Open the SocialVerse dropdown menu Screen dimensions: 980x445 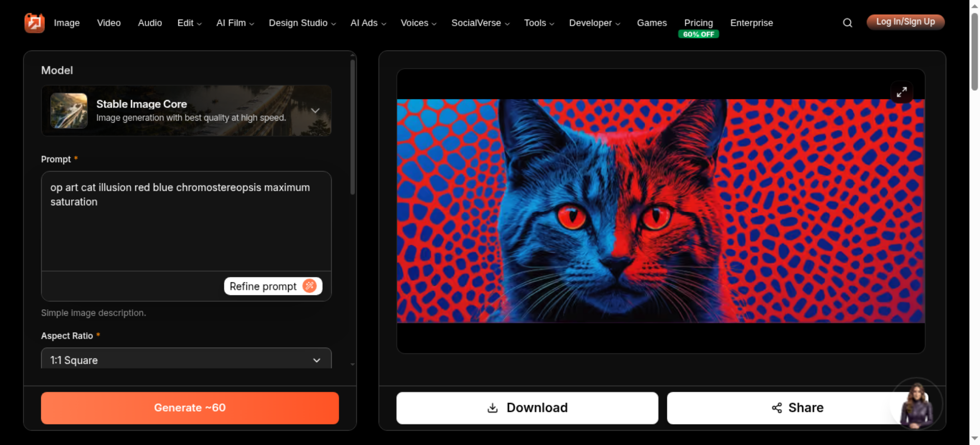[x=480, y=23]
